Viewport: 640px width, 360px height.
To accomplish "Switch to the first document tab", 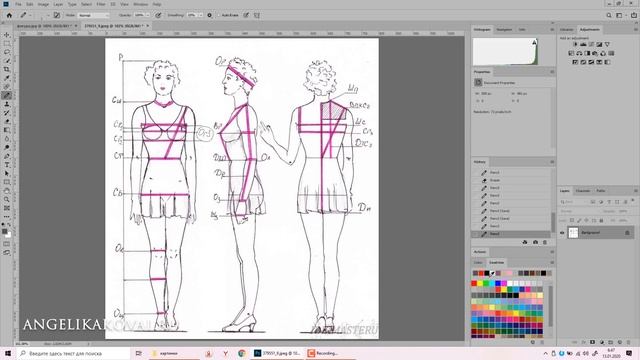I will [x=44, y=26].
